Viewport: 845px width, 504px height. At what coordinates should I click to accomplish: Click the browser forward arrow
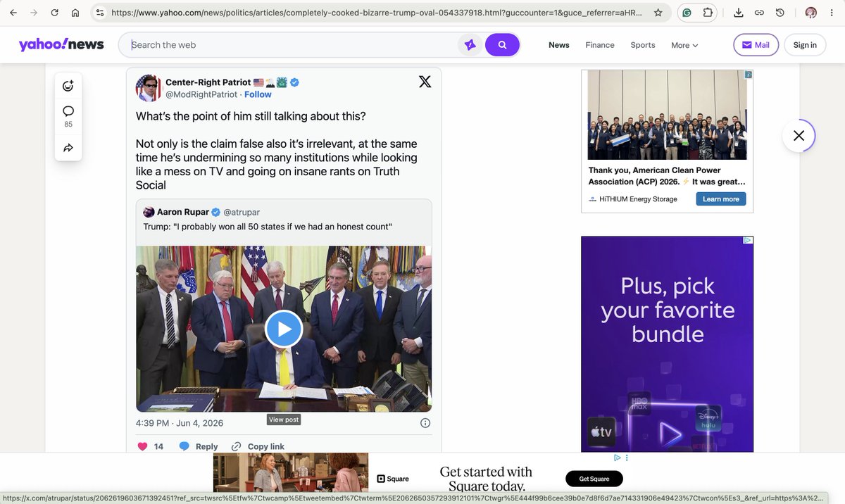[x=34, y=13]
